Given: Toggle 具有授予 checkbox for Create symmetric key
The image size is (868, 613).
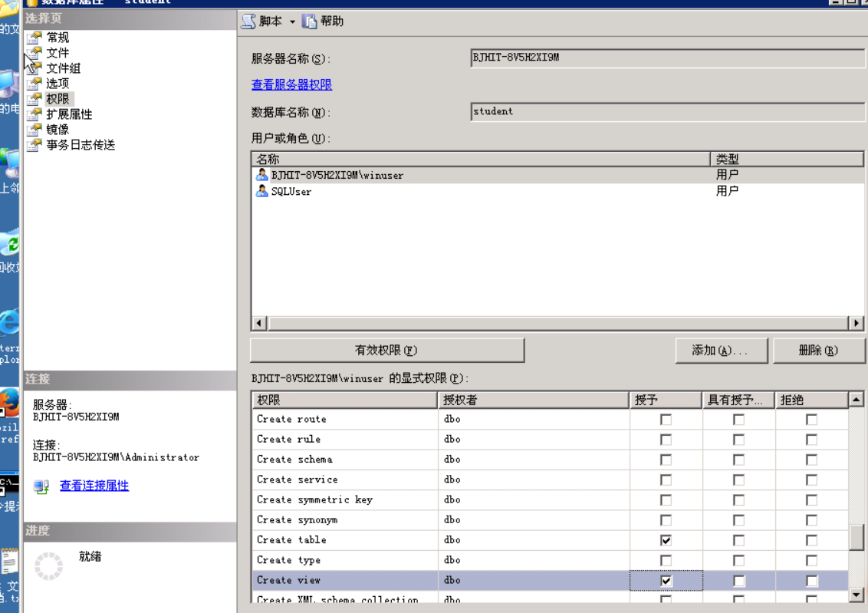Looking at the screenshot, I should [x=739, y=500].
